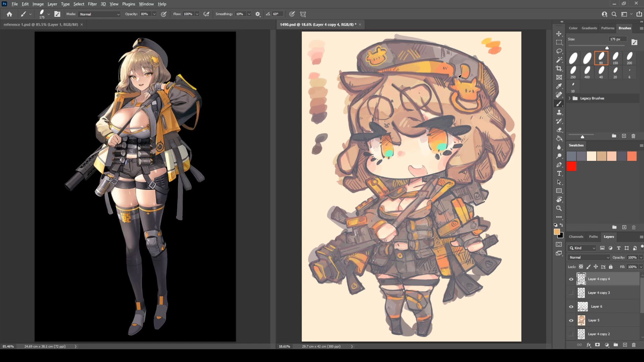The width and height of the screenshot is (644, 362).
Task: Open the Smoothing value dropdown
Action: (x=249, y=14)
